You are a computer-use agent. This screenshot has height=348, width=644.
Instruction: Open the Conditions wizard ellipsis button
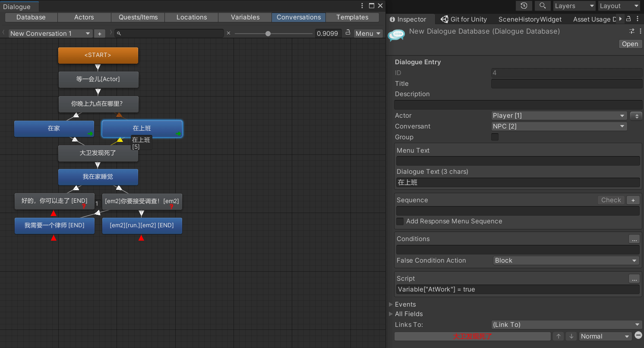(x=634, y=239)
